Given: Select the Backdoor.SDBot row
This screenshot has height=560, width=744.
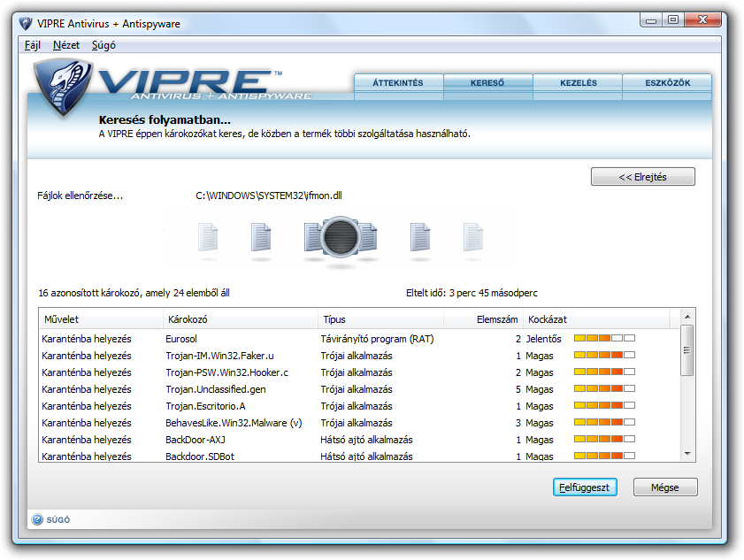Looking at the screenshot, I should click(360, 456).
